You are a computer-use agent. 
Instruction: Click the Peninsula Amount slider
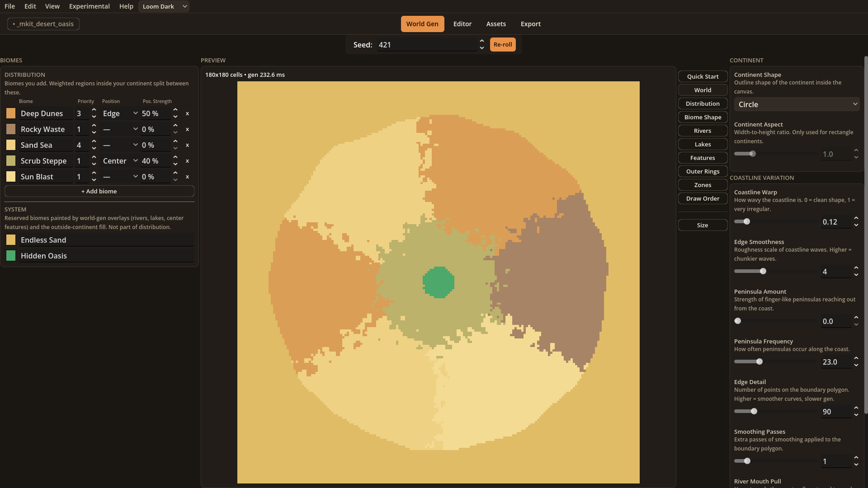tap(776, 321)
